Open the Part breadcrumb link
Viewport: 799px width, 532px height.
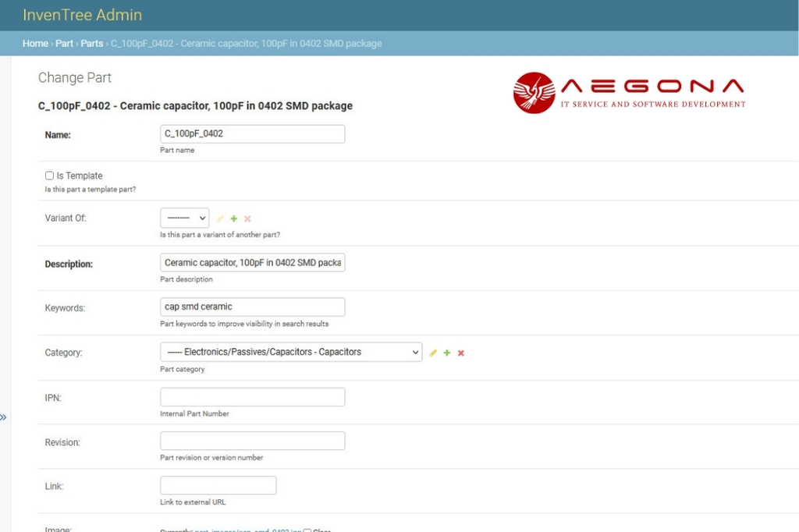click(64, 44)
